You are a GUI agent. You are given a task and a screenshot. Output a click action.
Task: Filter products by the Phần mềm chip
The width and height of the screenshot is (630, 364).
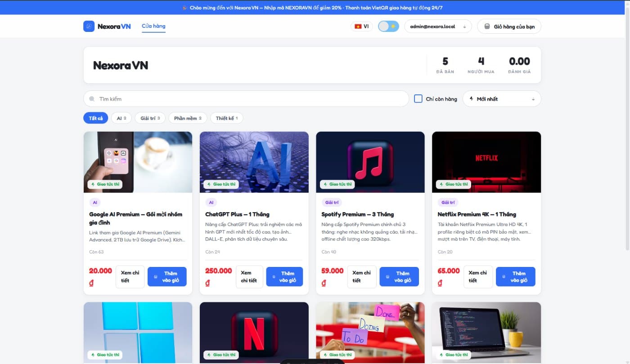(188, 118)
